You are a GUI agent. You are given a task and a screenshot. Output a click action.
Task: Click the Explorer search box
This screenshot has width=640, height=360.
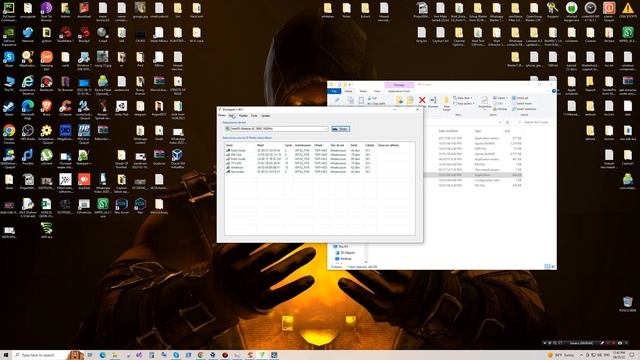536,122
